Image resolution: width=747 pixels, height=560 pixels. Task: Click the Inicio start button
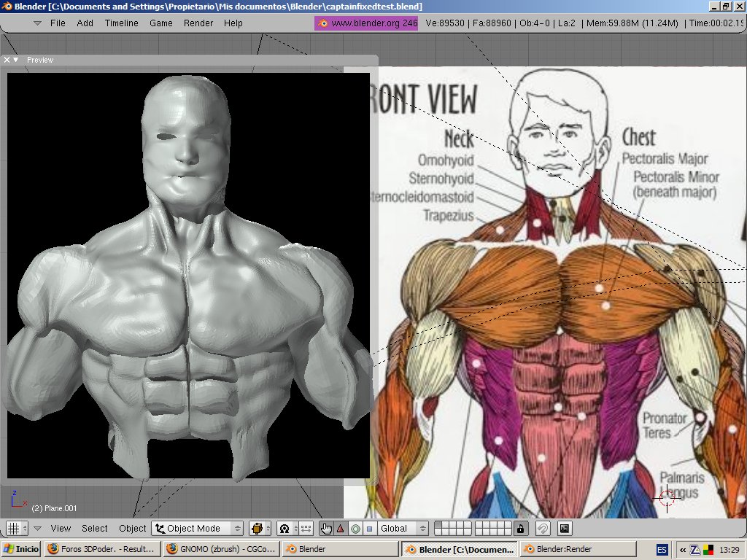click(x=21, y=549)
